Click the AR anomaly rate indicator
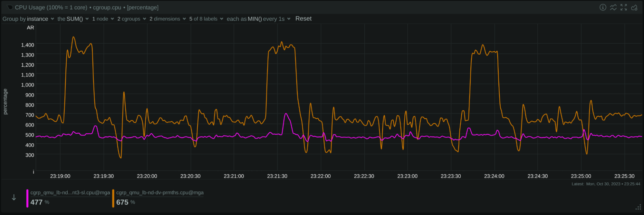Screen dimensions: 644x215 pos(30,28)
